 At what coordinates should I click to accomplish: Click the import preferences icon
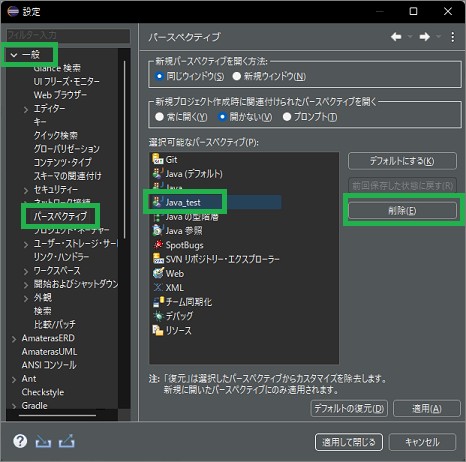tap(43, 442)
